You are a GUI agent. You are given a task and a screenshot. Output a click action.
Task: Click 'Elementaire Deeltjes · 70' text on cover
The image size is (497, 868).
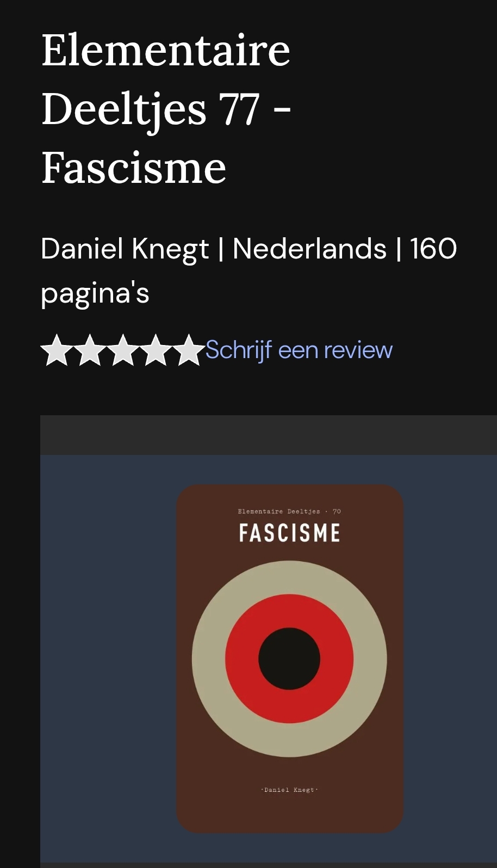pos(289,512)
